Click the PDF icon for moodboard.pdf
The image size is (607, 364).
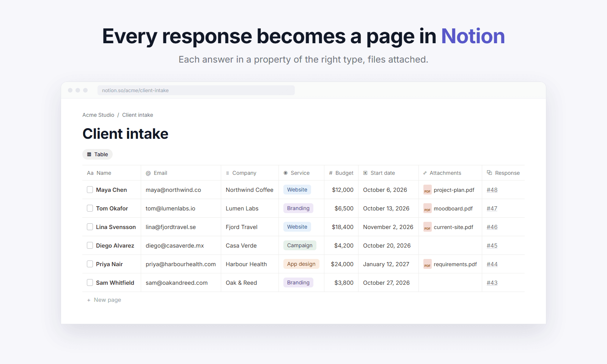427,208
